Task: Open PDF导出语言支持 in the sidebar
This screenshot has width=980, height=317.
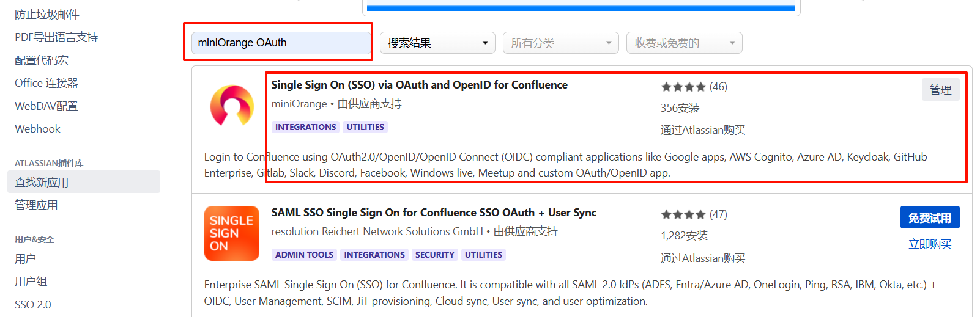Action: coord(56,37)
